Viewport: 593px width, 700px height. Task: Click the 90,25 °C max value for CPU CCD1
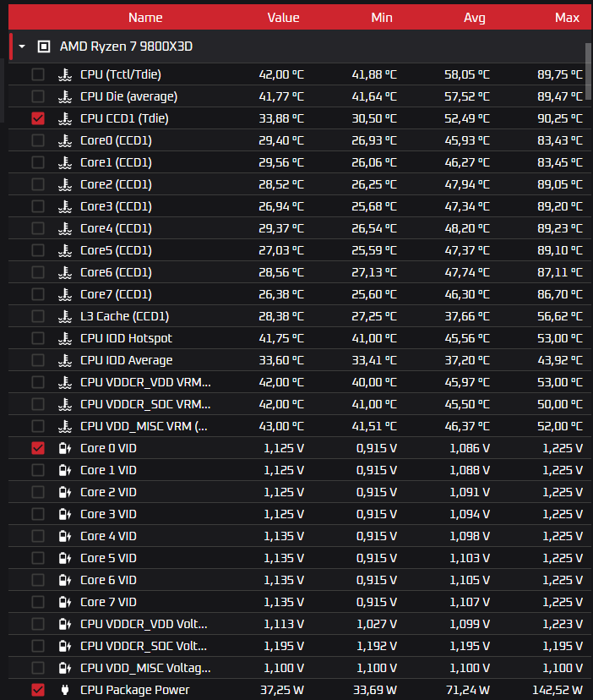560,118
